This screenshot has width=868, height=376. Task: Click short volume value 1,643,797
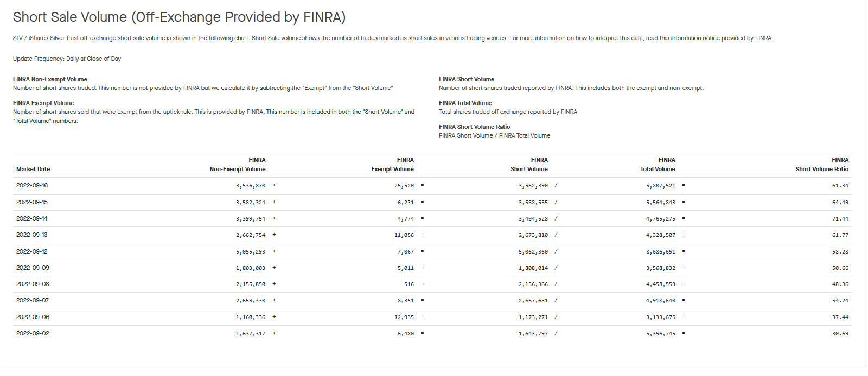coord(533,334)
